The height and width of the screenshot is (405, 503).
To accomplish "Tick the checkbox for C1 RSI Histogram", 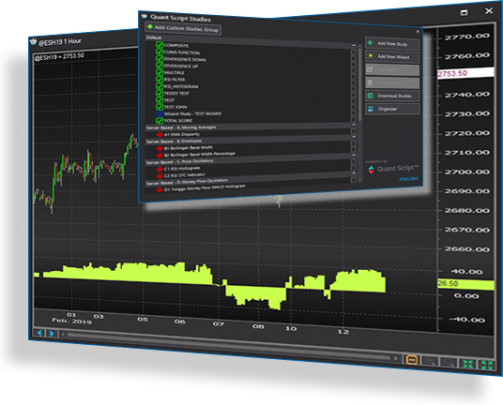I will pyautogui.click(x=353, y=162).
